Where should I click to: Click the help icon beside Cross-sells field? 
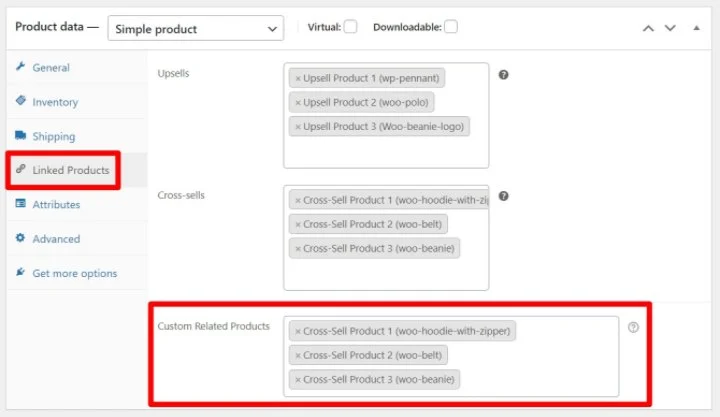pos(504,196)
